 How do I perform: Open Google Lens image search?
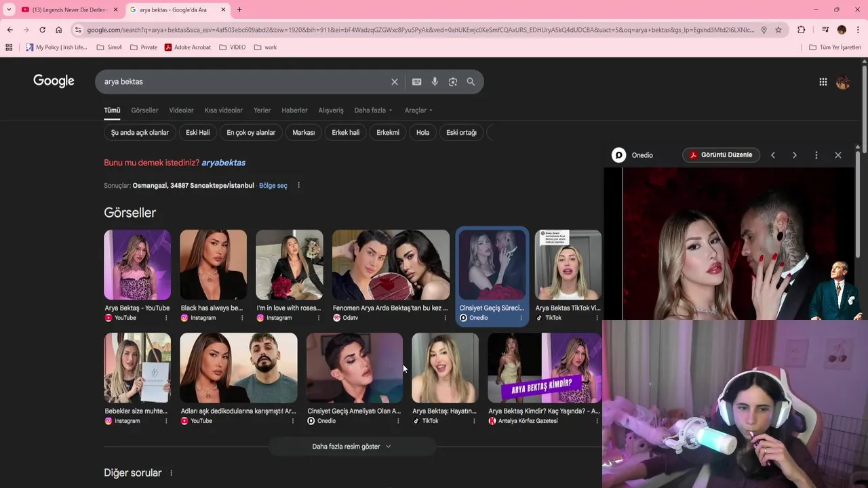tap(452, 81)
